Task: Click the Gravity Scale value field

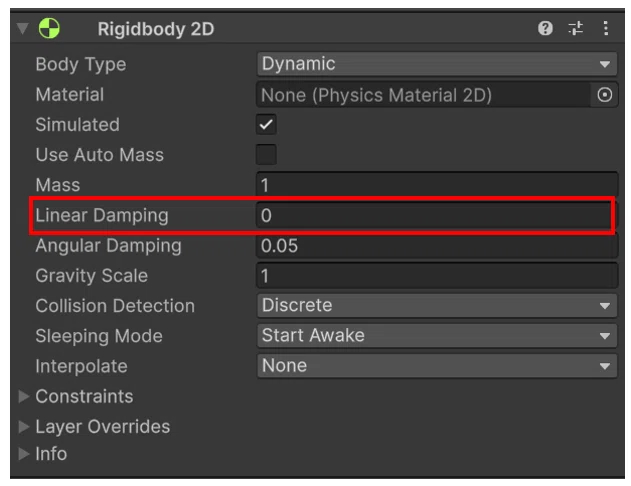Action: click(x=437, y=276)
